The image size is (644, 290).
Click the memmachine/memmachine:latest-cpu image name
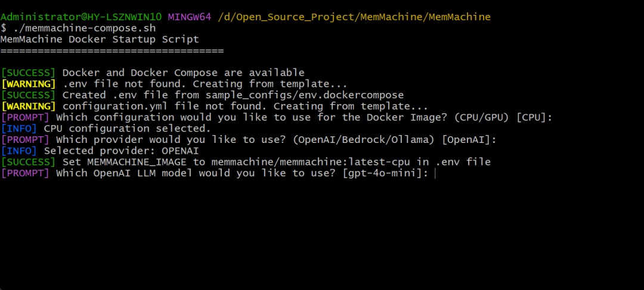click(311, 162)
